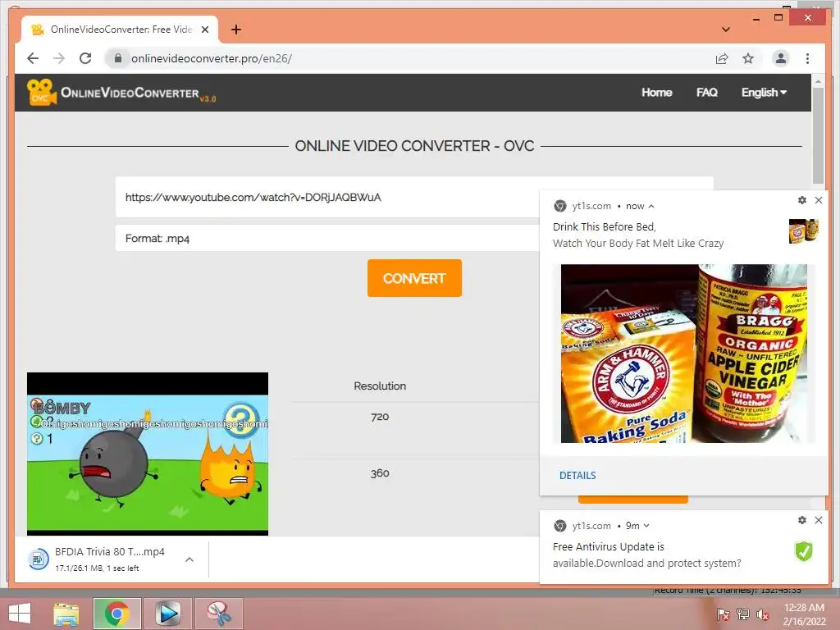This screenshot has height=630, width=840.
Task: Expand the download item options chevron
Action: pos(189,559)
